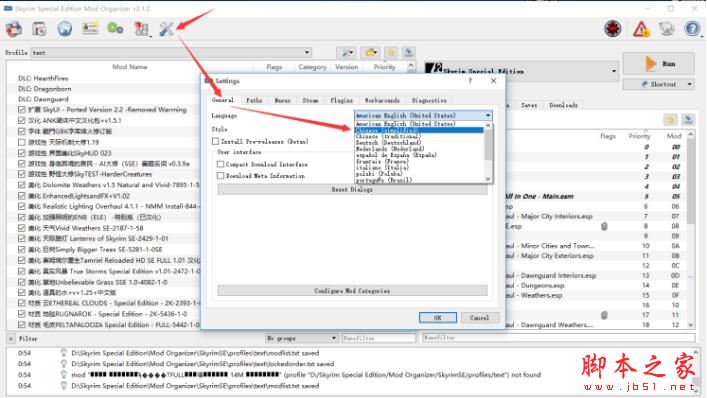Click the create backup icon in plugins pane
707x398 pixels.
pyautogui.click(x=688, y=119)
